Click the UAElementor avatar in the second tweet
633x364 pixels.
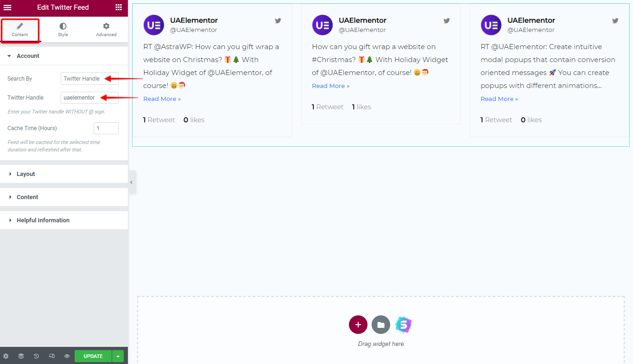(322, 25)
